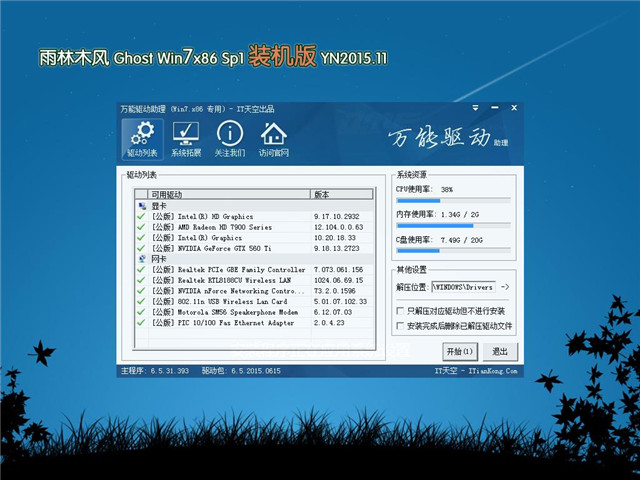The height and width of the screenshot is (480, 640).
Task: Minimize the 万能驱动助理 window
Action: point(495,108)
